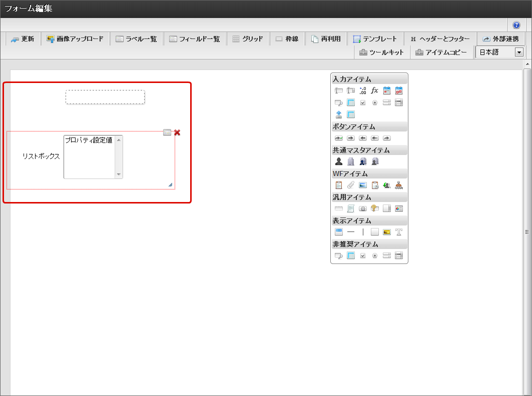
Task: Select the checkbox item in 非推奨アイテム section
Action: (x=363, y=255)
